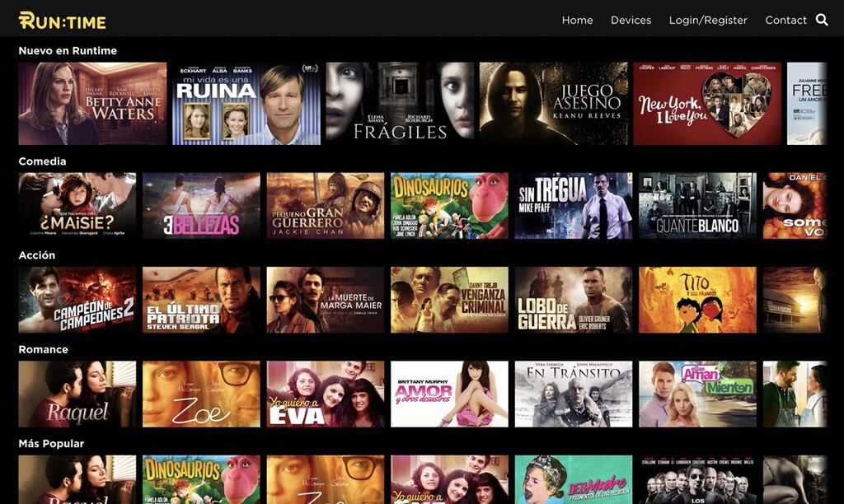Screen dimensions: 844x504
Task: Play Sin Tregua starring Mike Pfaff
Action: coord(573,204)
